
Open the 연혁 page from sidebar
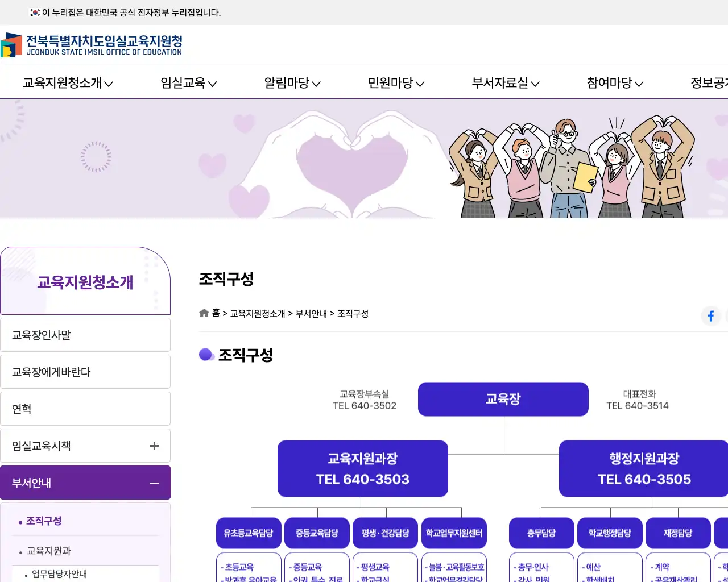(x=85, y=408)
